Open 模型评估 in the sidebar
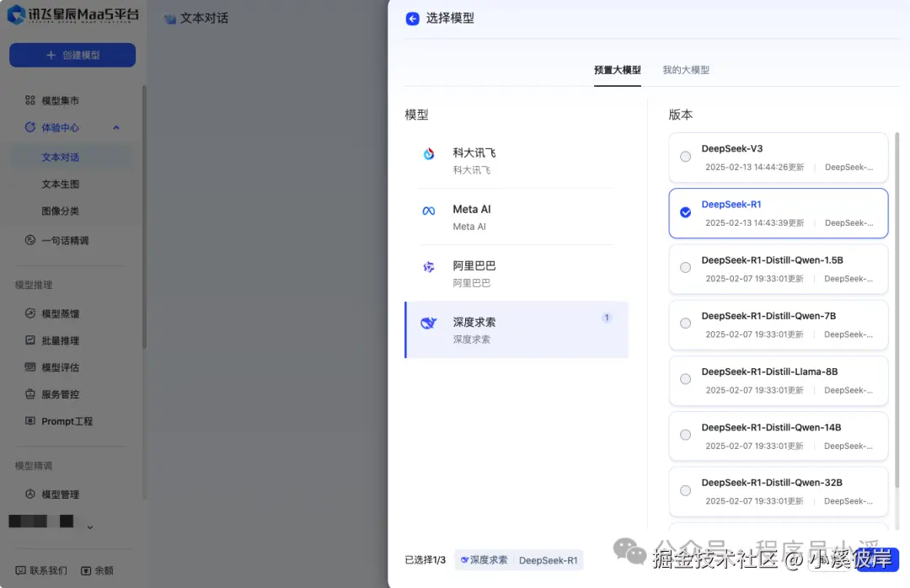 61,367
